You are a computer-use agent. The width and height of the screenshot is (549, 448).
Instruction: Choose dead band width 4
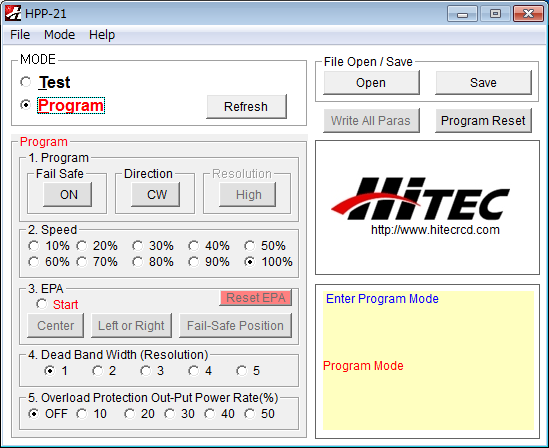point(194,371)
